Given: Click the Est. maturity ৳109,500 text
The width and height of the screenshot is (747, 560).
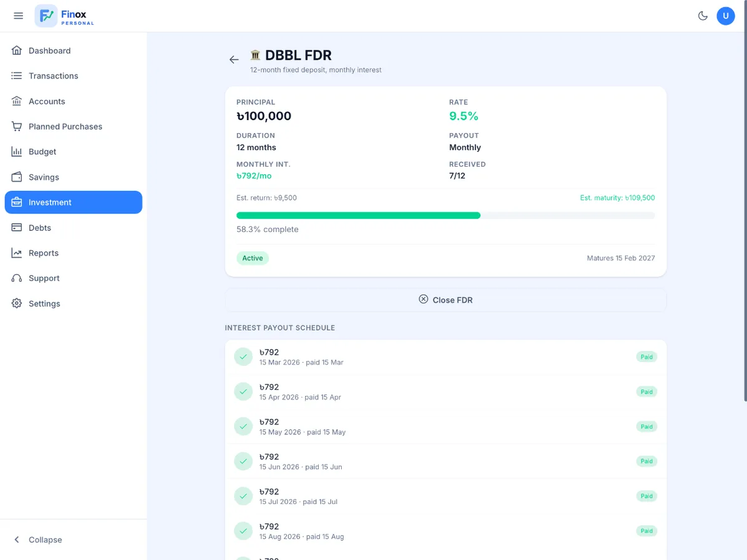Looking at the screenshot, I should tap(618, 198).
